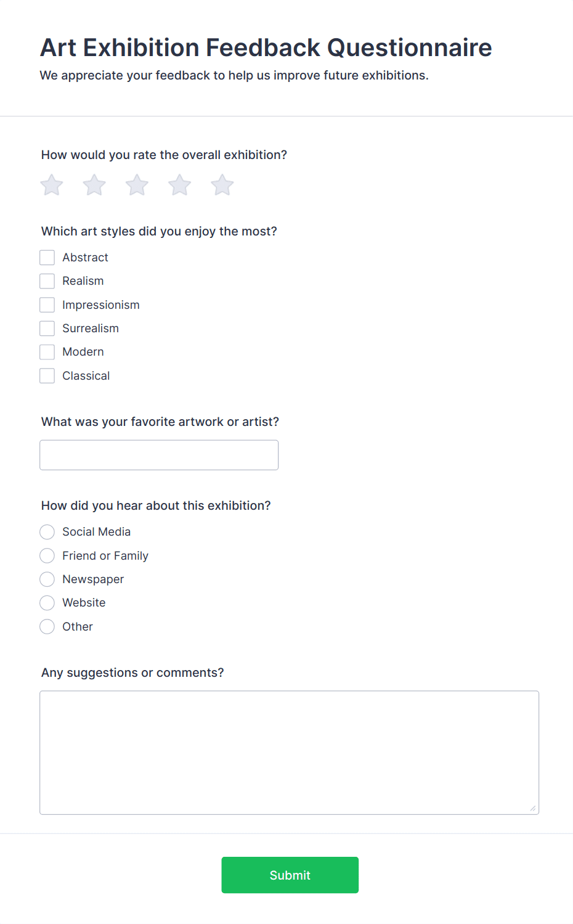Select the Surrealism checkbox
Screen dimensions: 573x924
click(47, 328)
